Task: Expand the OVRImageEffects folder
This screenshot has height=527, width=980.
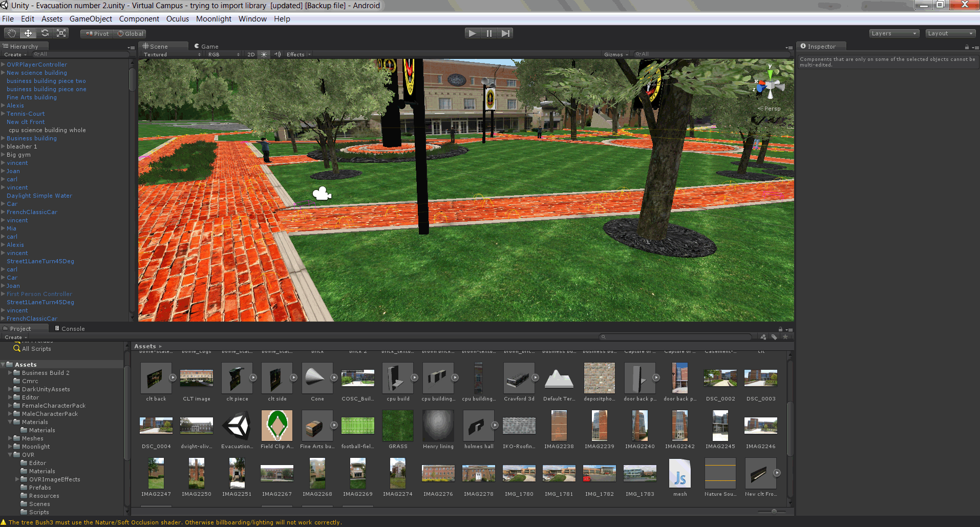Action: [17, 479]
